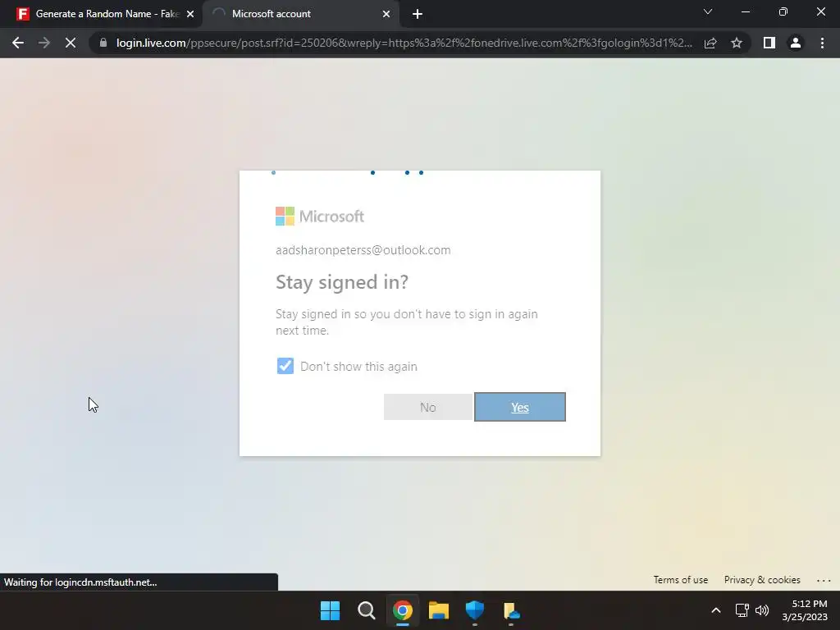Open the volume tray icon
The width and height of the screenshot is (840, 630).
[762, 610]
